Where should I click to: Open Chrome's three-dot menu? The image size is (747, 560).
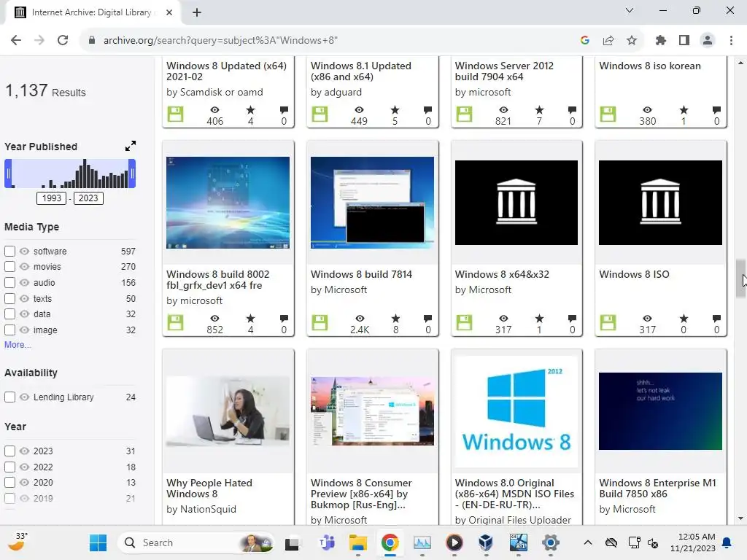point(731,41)
